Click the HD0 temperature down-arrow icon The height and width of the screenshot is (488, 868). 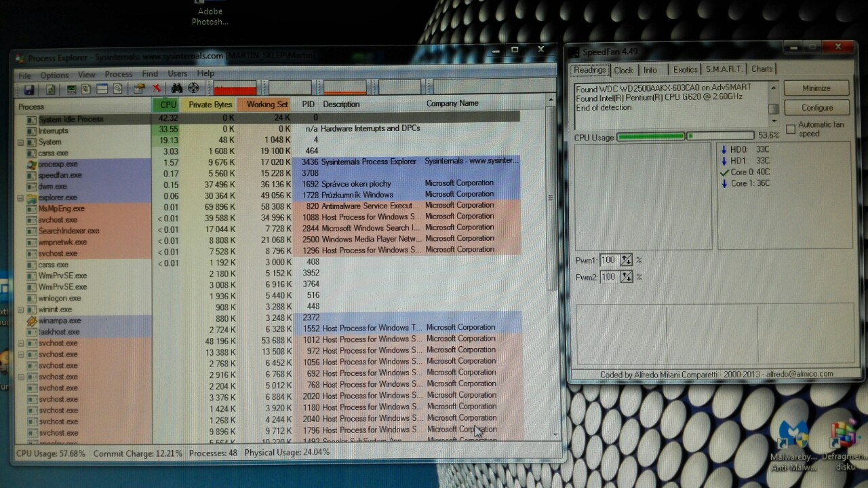724,150
